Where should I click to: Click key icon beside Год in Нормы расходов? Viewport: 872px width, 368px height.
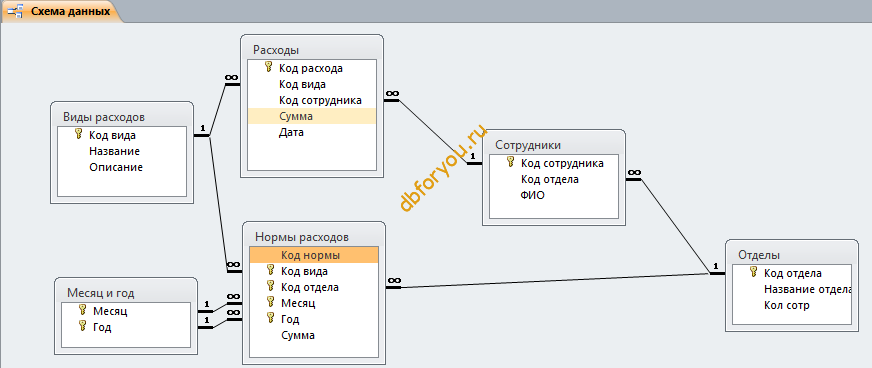tap(271, 319)
